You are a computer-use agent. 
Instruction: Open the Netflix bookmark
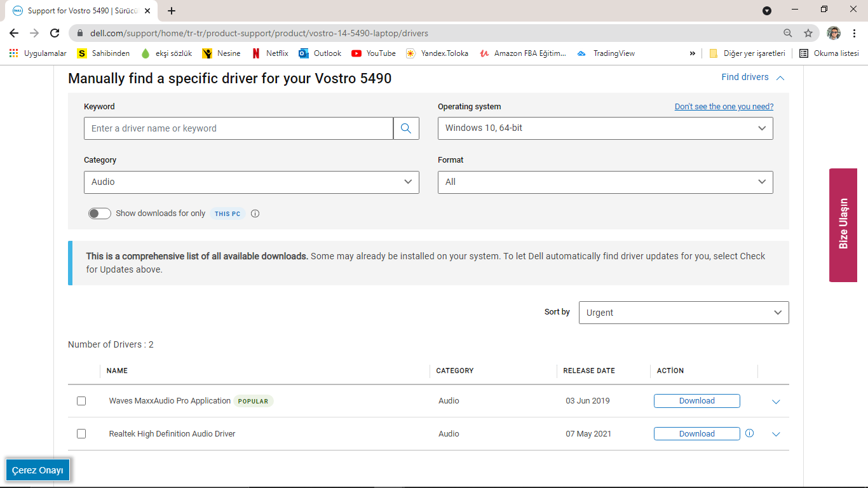tap(270, 53)
